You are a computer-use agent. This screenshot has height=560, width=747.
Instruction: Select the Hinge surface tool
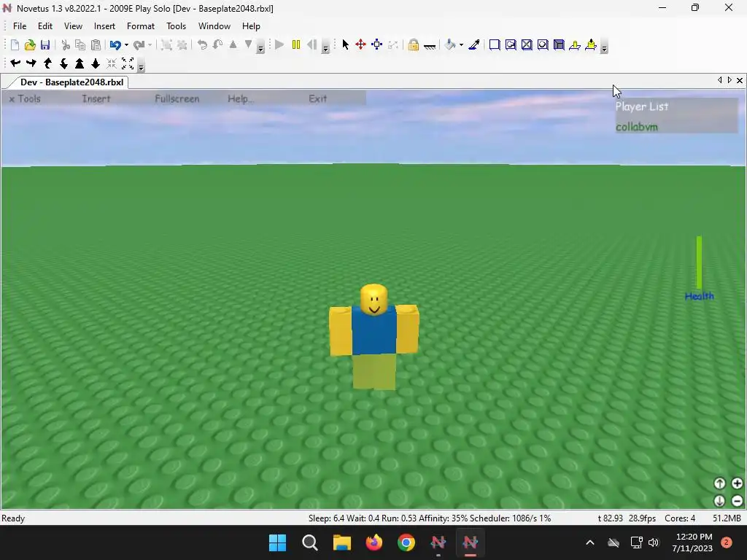[x=575, y=44]
